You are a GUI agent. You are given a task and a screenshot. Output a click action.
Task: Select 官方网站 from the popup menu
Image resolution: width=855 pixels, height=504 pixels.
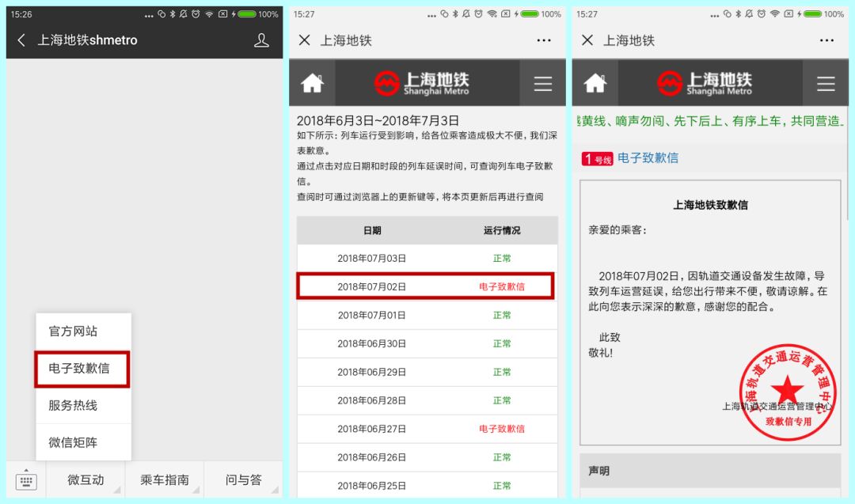(x=83, y=332)
